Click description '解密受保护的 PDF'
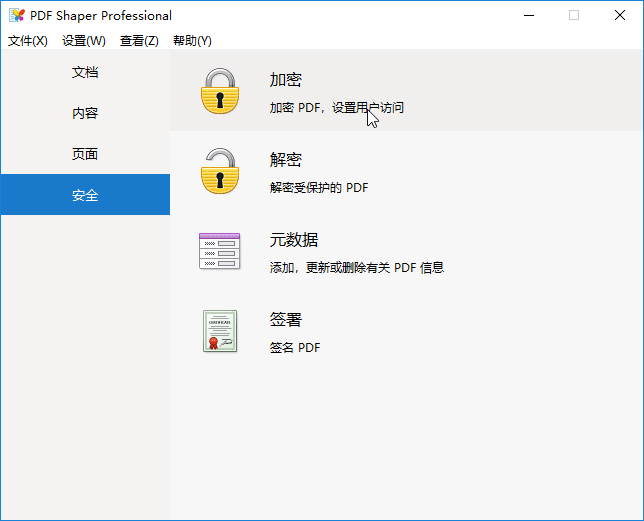Screen dimensions: 644x521 (x=319, y=188)
